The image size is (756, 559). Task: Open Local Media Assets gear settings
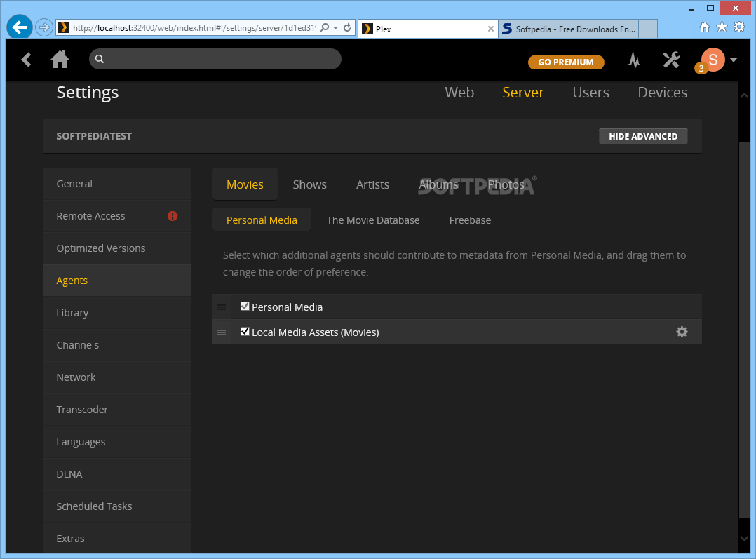pyautogui.click(x=682, y=332)
